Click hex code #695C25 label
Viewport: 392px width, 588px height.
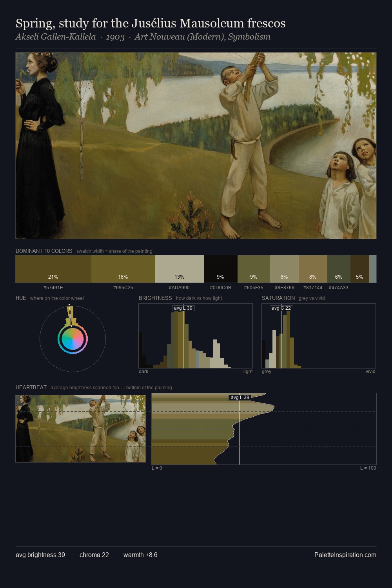123,288
